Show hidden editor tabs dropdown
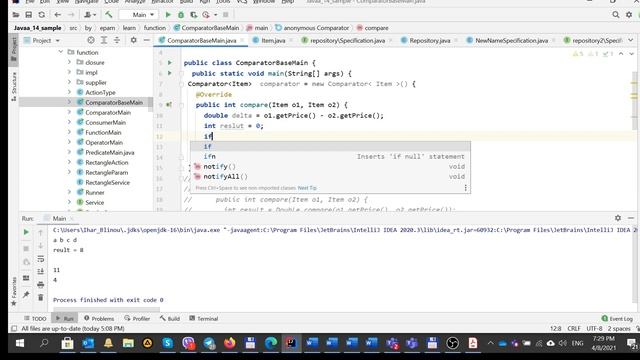Screen dimensions: 640x360 click(631, 40)
